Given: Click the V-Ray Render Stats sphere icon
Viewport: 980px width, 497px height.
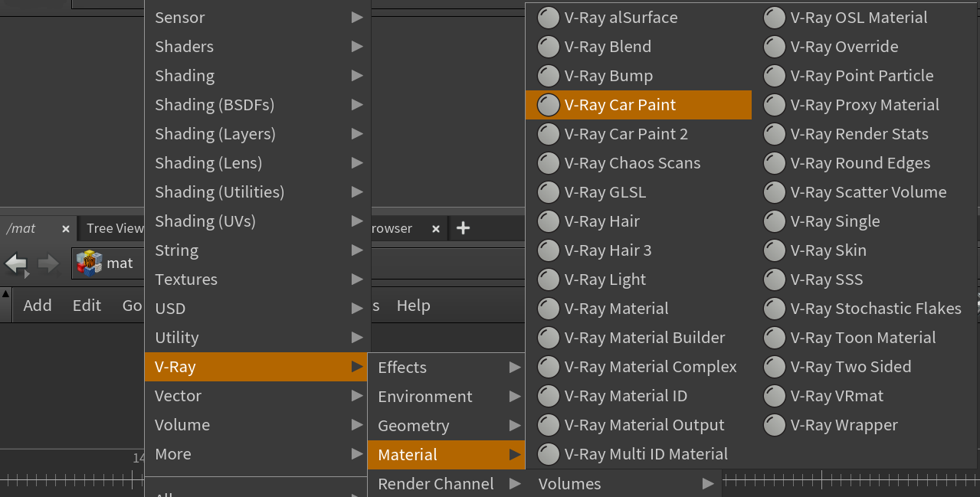Looking at the screenshot, I should tap(775, 134).
